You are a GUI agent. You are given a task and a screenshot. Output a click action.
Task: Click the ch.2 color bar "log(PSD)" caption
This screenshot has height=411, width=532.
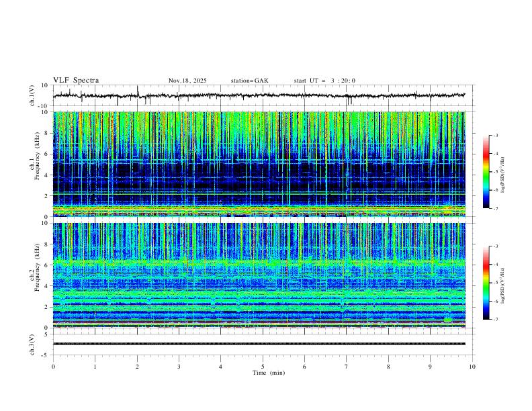503,285
